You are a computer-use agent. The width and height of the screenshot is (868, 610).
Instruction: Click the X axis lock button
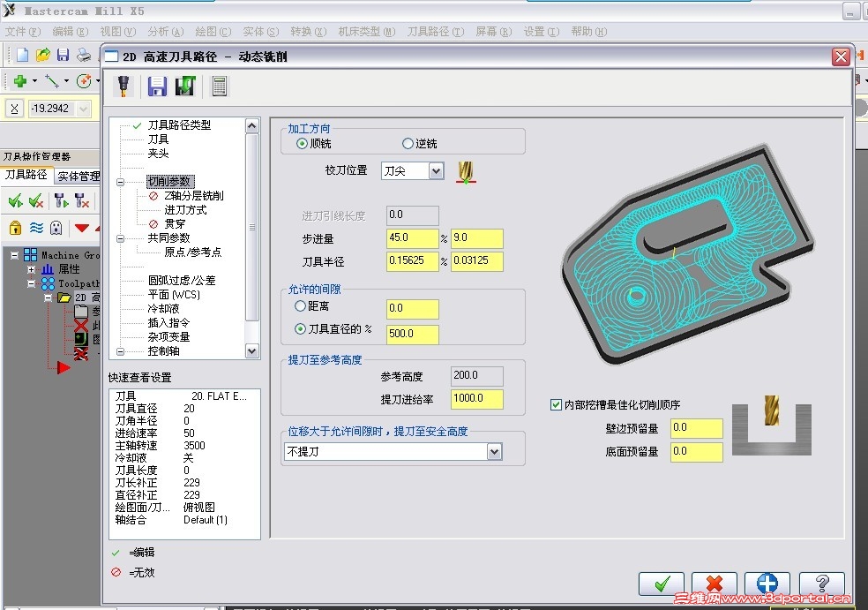click(x=14, y=109)
